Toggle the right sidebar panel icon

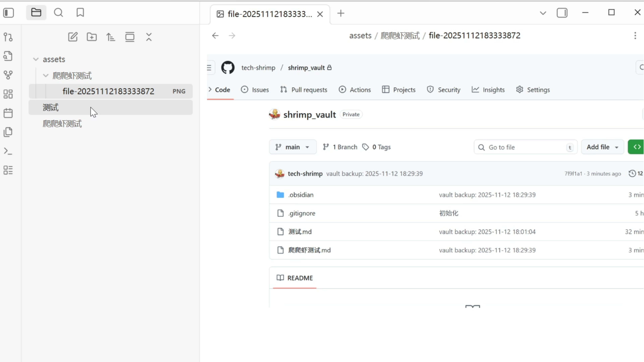tap(562, 13)
